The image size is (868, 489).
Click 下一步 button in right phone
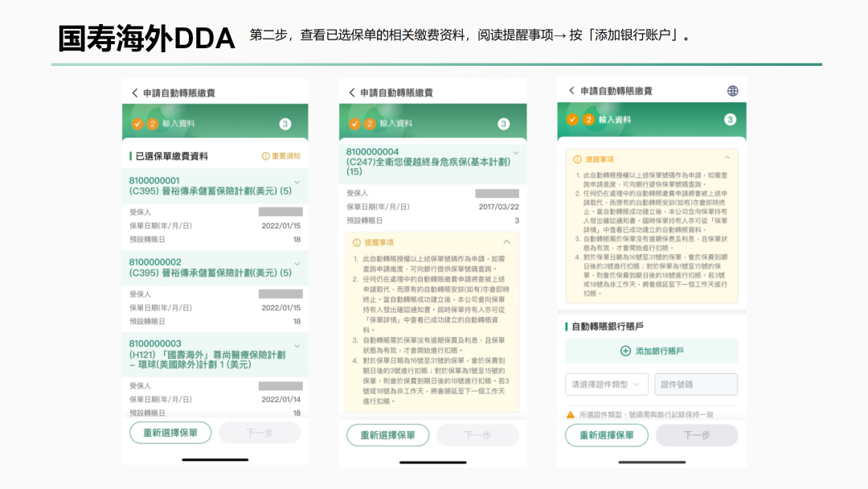pos(697,435)
